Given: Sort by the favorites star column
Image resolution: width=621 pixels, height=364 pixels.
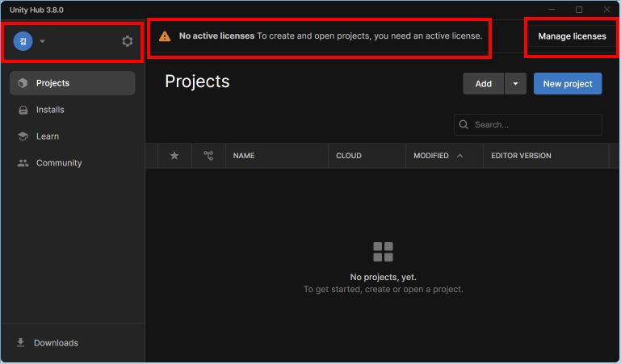Looking at the screenshot, I should (x=174, y=156).
